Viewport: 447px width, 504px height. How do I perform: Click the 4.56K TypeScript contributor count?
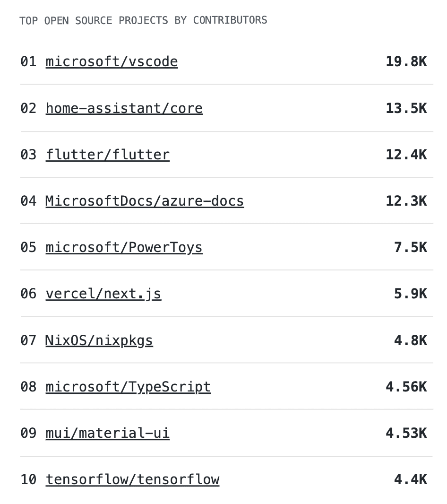coord(406,387)
